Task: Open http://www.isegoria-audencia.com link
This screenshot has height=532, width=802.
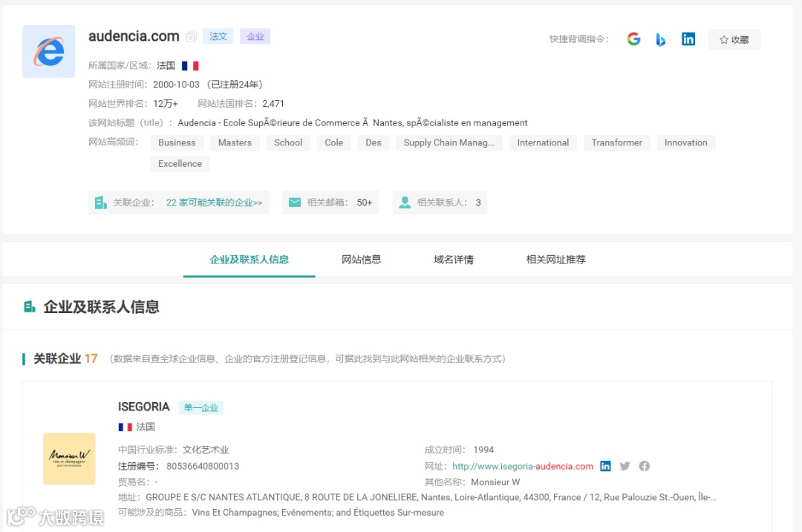Action: pyautogui.click(x=523, y=466)
